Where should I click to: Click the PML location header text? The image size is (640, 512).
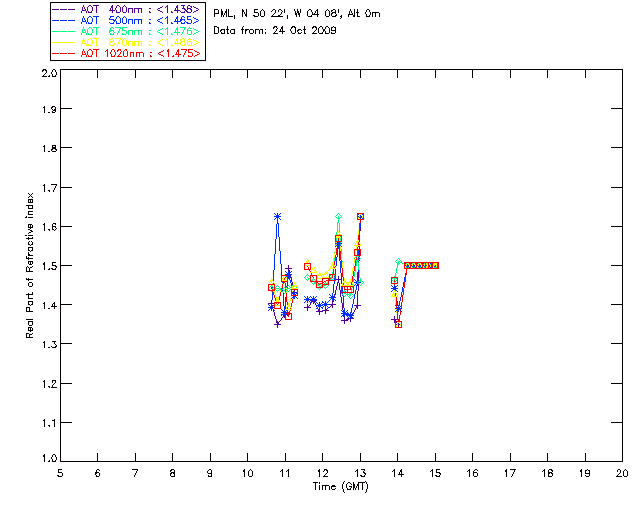pos(297,14)
